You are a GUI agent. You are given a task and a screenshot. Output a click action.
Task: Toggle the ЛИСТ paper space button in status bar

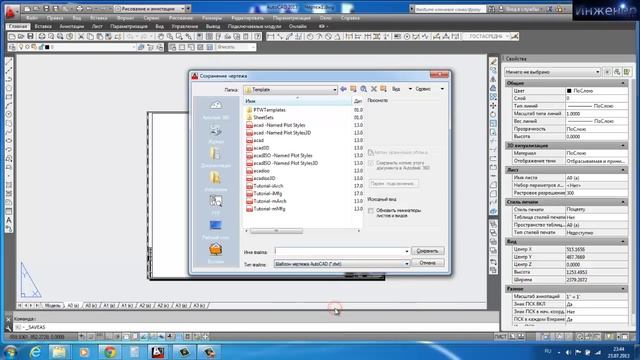[x=500, y=337]
